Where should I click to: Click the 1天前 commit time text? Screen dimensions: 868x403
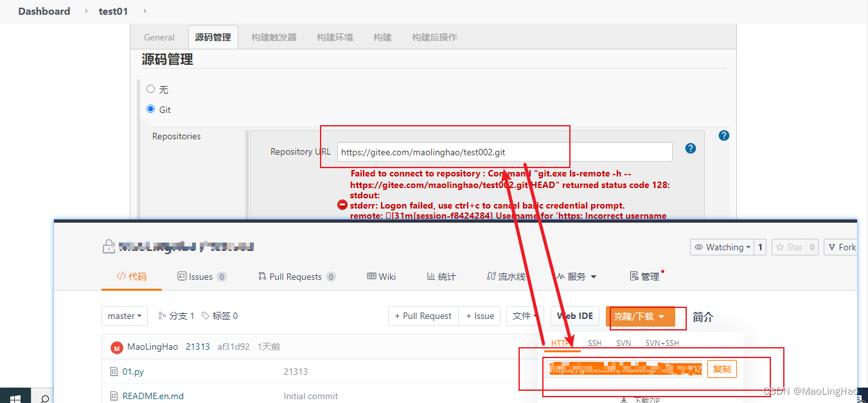click(x=269, y=347)
